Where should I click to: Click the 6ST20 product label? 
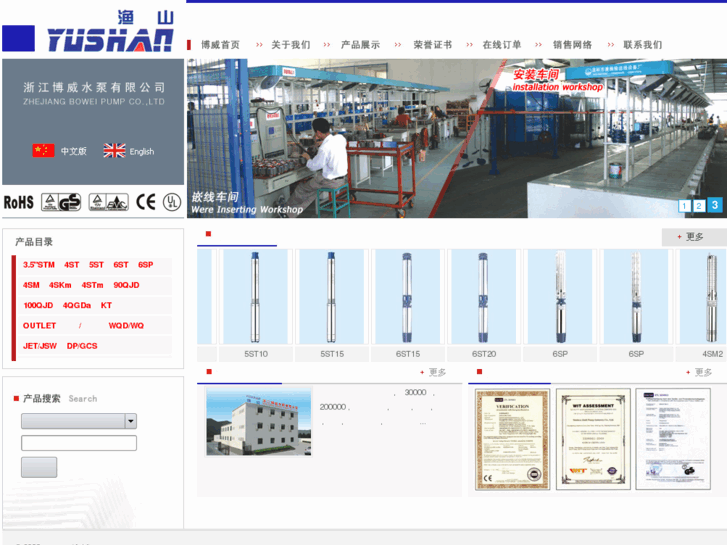point(484,354)
